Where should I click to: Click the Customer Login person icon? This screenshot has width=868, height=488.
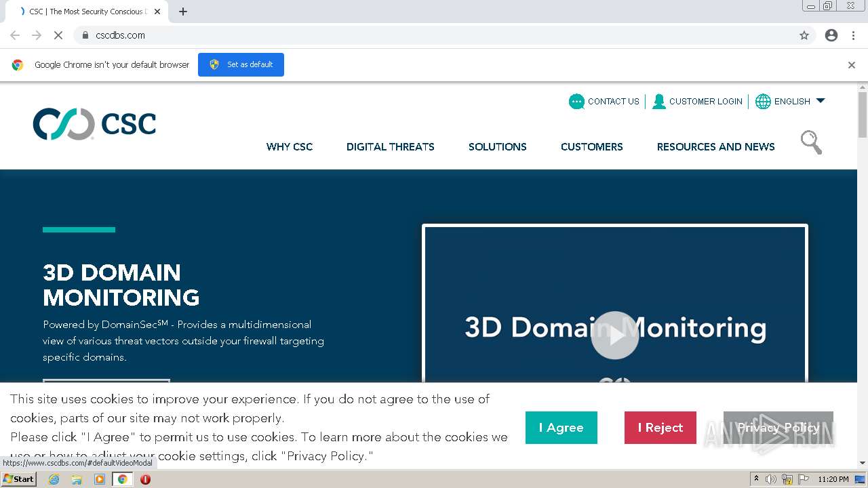tap(658, 102)
